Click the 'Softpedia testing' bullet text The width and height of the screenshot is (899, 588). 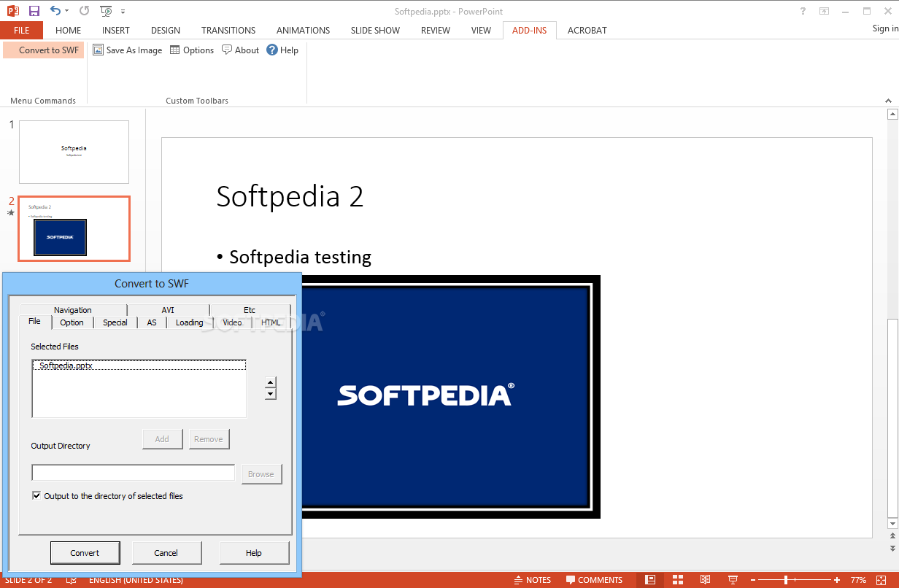300,257
